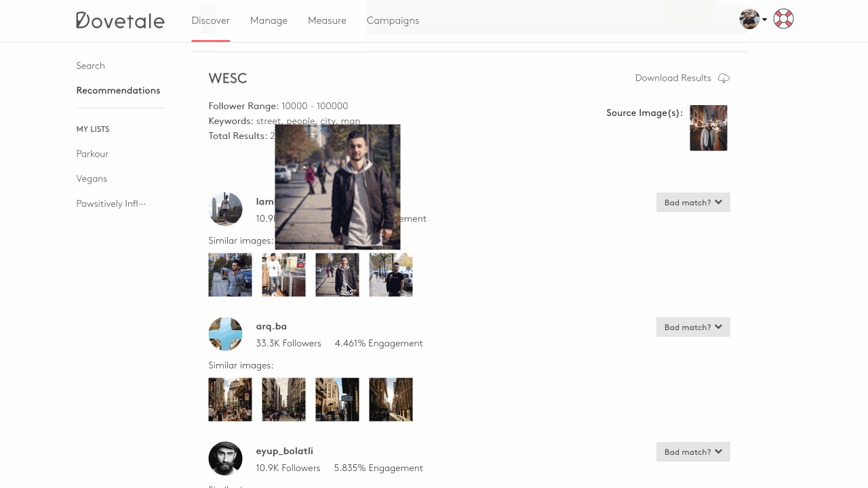Viewport: 868px width, 488px height.
Task: Open arq.ba's profile avatar
Action: pyautogui.click(x=225, y=333)
